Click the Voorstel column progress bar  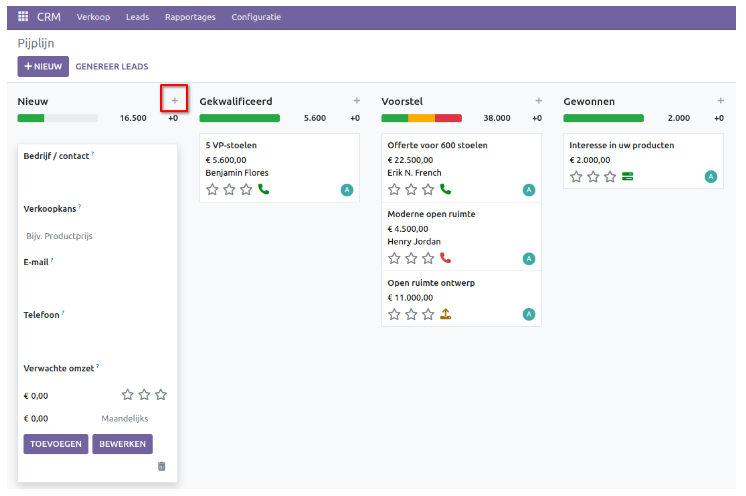[x=421, y=118]
